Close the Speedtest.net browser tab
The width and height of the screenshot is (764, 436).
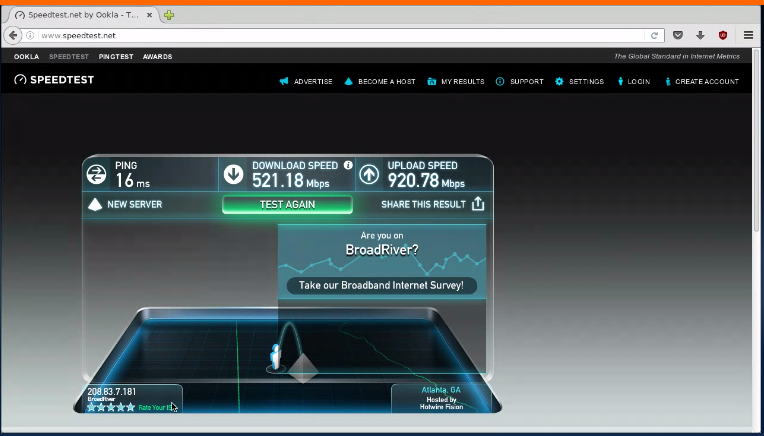point(150,15)
